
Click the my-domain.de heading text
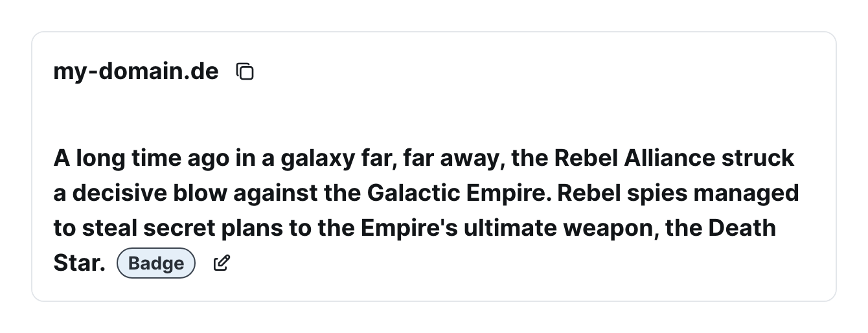136,71
